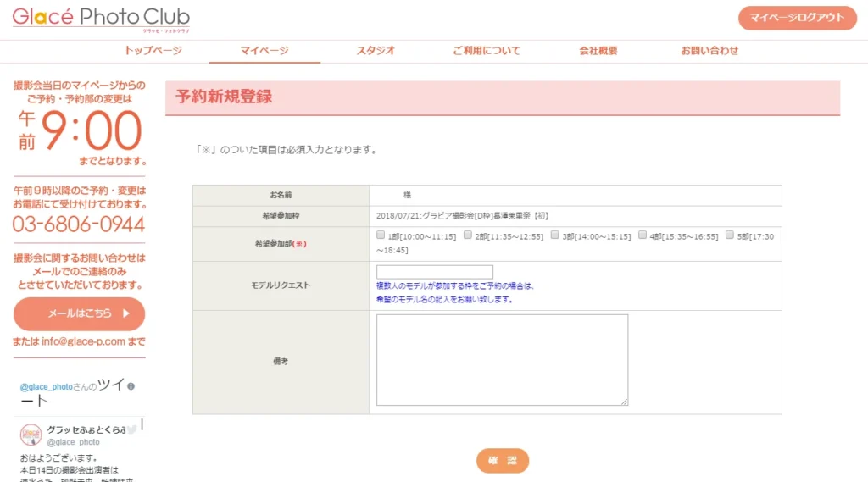The height and width of the screenshot is (482, 868).
Task: Open お問い合わせ in the navigation bar
Action: (709, 51)
